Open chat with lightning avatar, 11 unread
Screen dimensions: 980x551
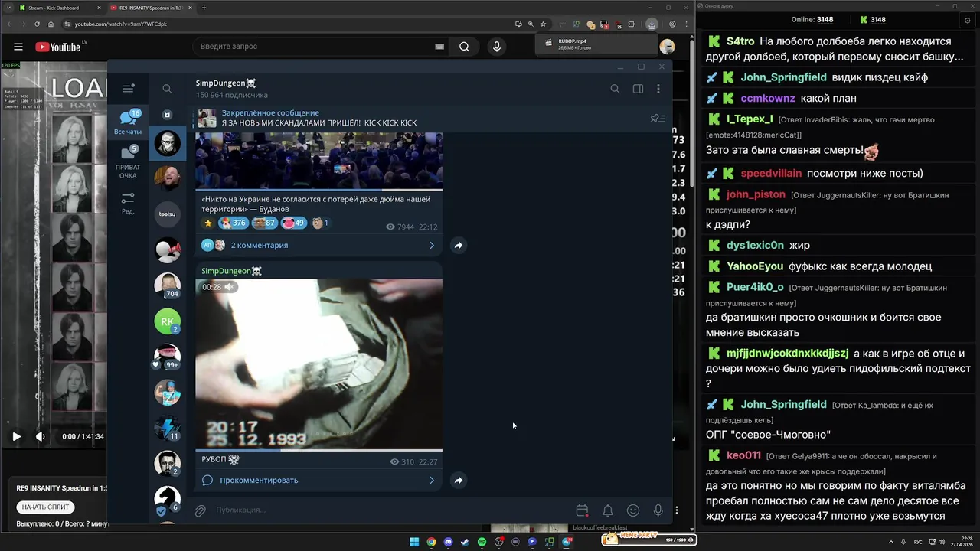coord(168,428)
